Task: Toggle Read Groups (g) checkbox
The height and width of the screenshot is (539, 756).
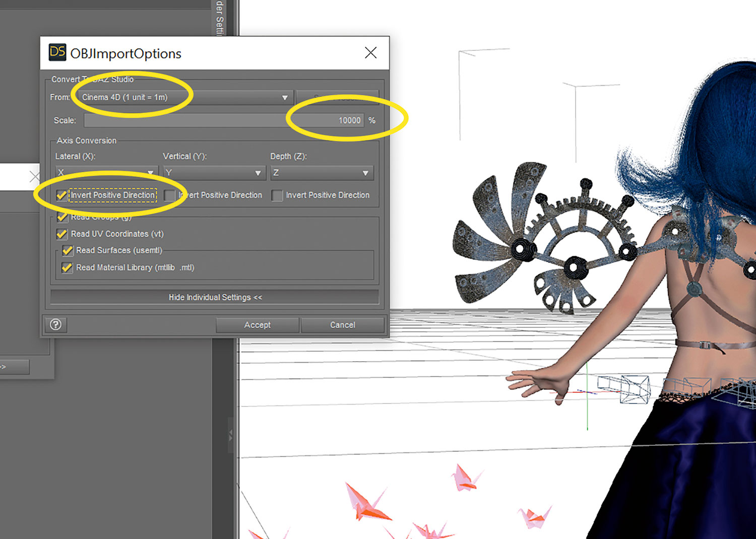Action: 62,217
